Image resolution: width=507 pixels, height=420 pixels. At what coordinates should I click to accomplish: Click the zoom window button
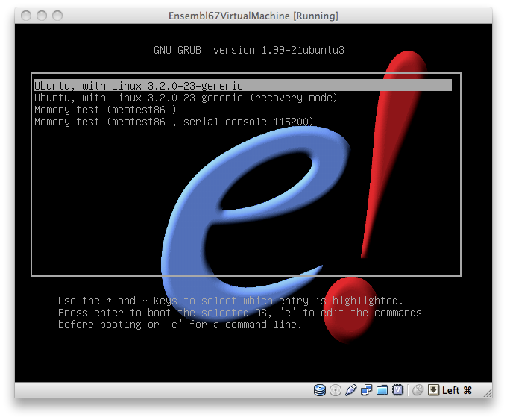tap(57, 16)
